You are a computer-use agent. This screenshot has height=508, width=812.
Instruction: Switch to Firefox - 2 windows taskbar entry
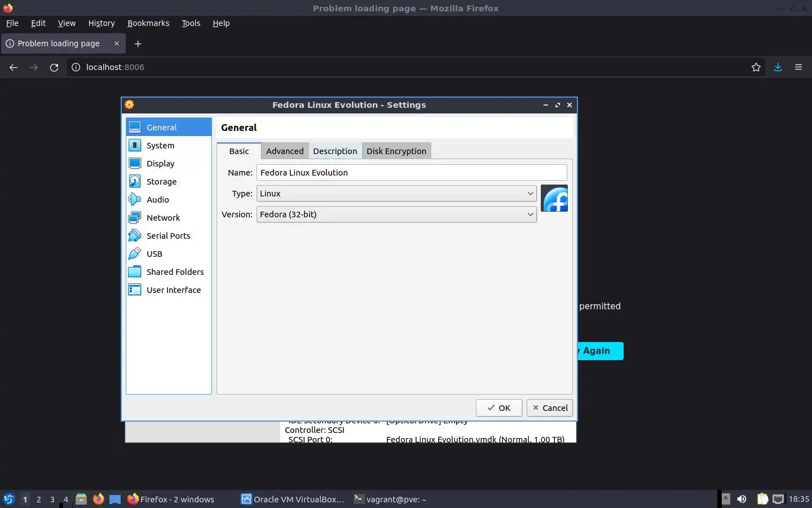171,499
